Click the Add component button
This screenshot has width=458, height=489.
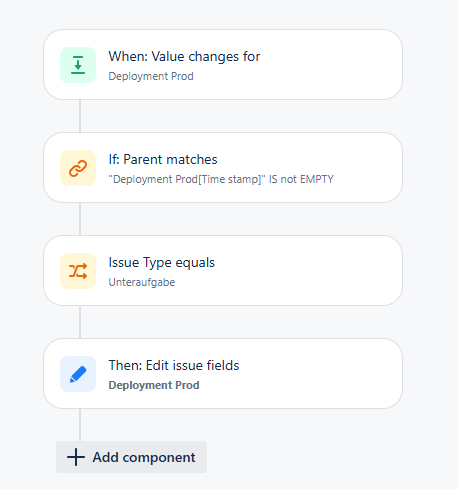131,457
